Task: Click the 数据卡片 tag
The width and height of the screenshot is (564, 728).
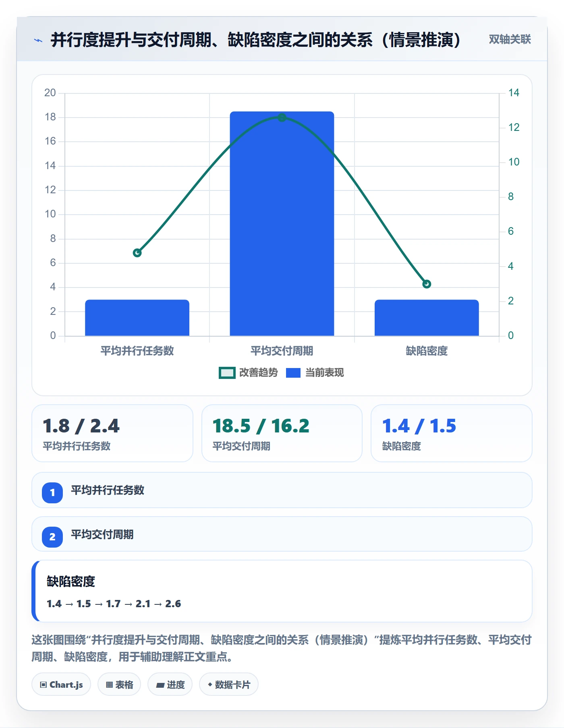Action: pyautogui.click(x=229, y=685)
